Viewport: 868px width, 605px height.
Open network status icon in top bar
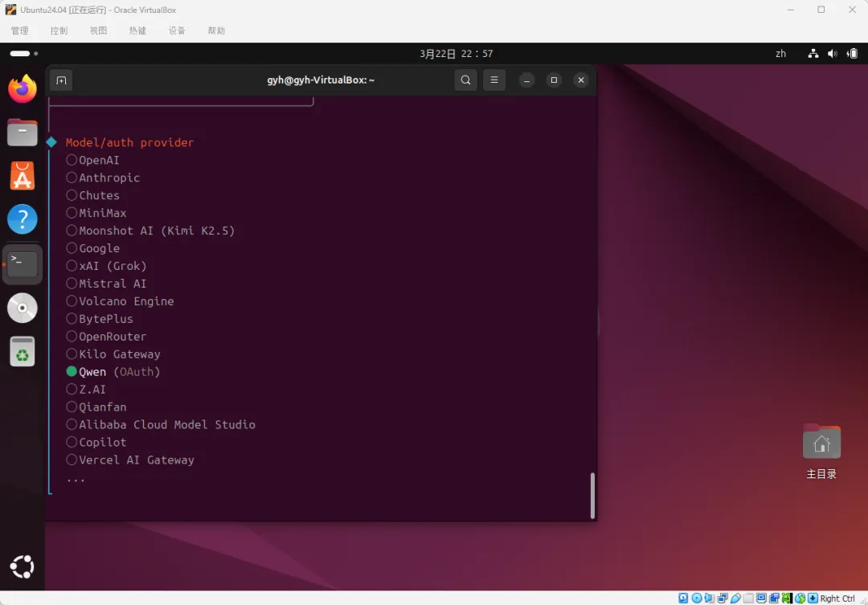[813, 54]
